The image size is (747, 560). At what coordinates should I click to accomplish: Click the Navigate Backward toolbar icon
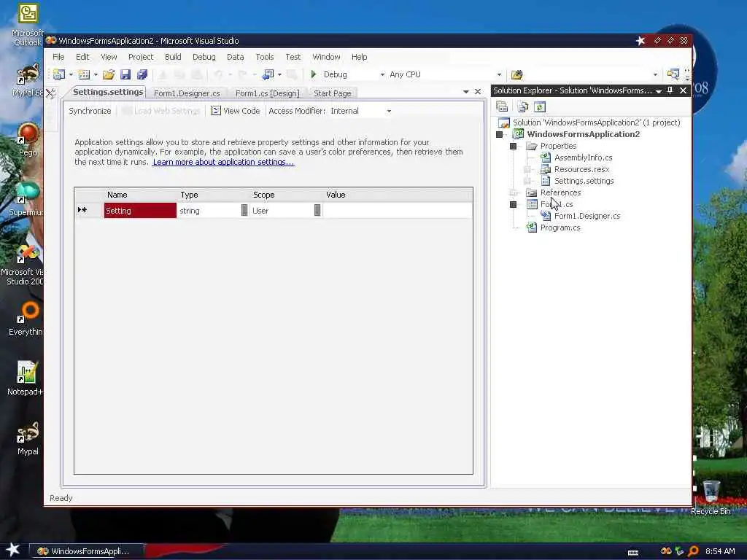[268, 74]
